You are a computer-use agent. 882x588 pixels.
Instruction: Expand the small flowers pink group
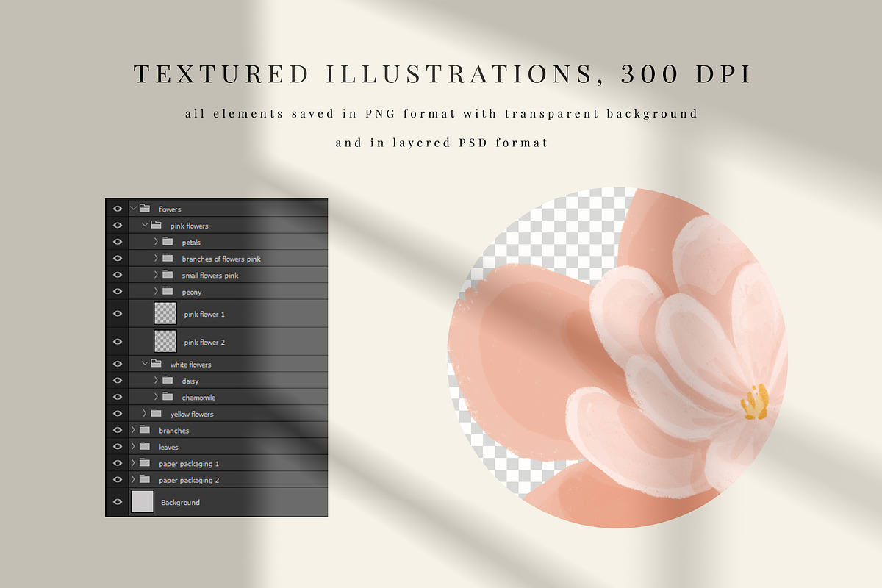(x=156, y=275)
